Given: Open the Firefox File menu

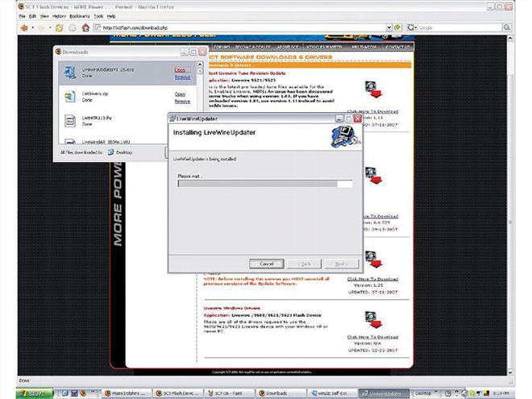Looking at the screenshot, I should 22,16.
